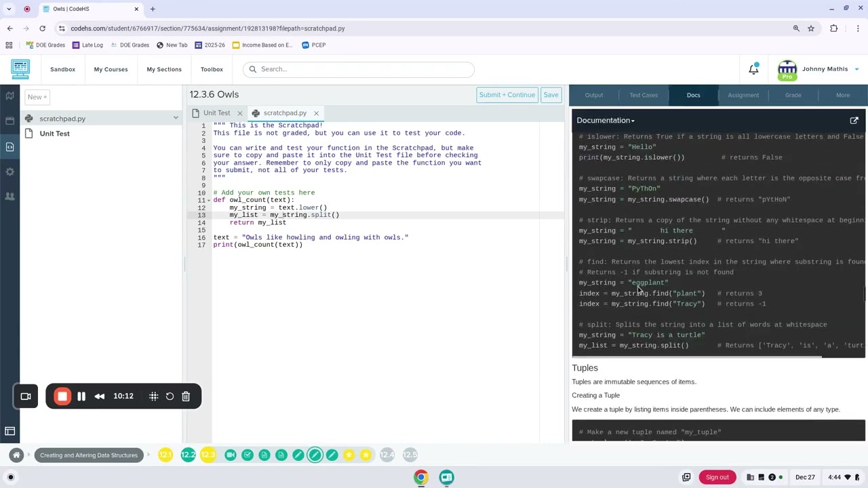Jump to lesson 12.2 bubble
The height and width of the screenshot is (488, 868).
click(x=188, y=455)
